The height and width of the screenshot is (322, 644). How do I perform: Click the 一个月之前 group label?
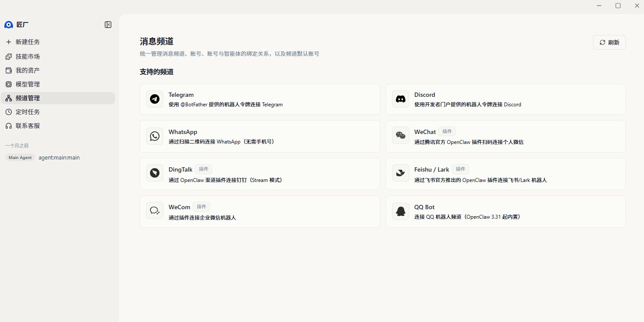pos(17,146)
